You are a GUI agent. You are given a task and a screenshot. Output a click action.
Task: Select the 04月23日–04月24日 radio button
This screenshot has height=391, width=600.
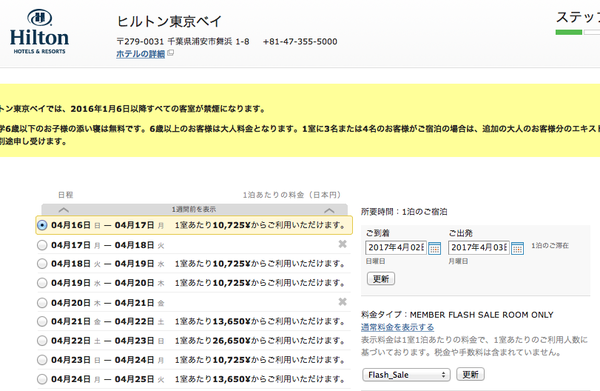pos(42,360)
